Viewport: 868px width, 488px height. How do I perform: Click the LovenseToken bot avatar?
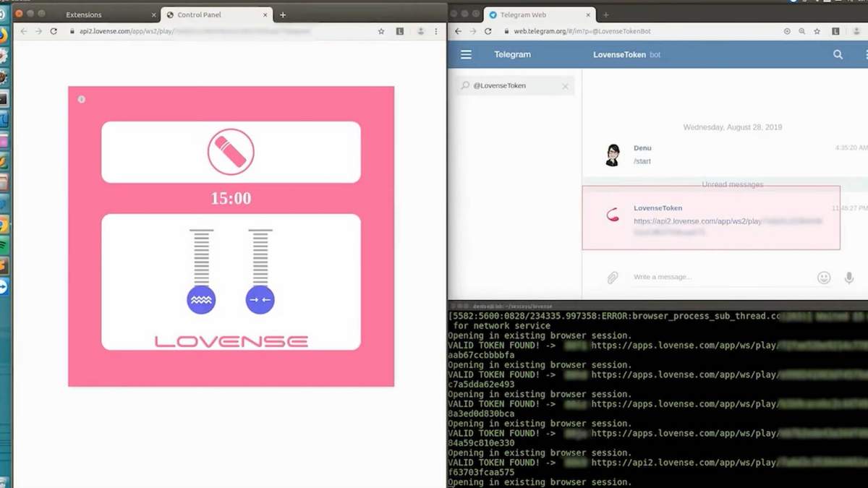pyautogui.click(x=613, y=215)
